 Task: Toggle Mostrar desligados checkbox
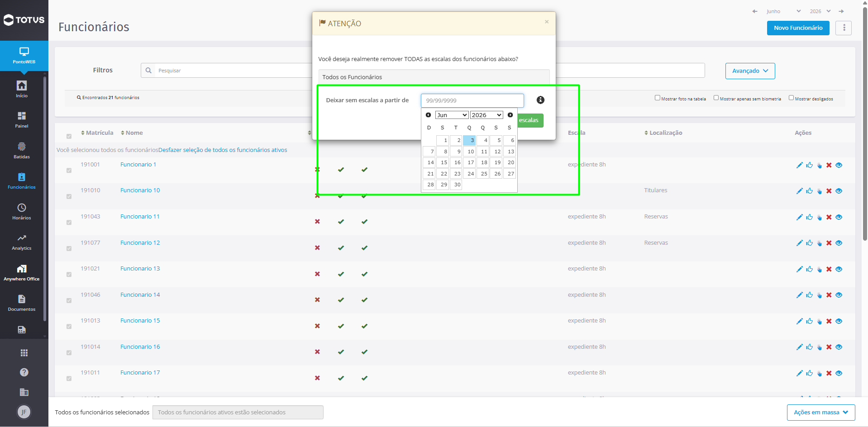pos(791,98)
